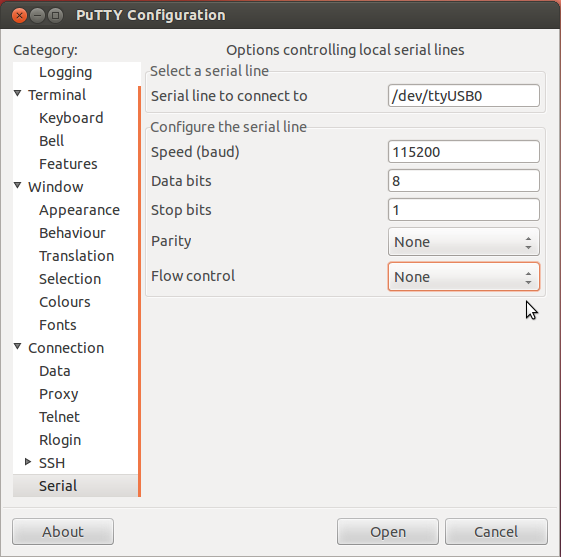Open the Parity dropdown
Image resolution: width=561 pixels, height=557 pixels.
click(464, 242)
